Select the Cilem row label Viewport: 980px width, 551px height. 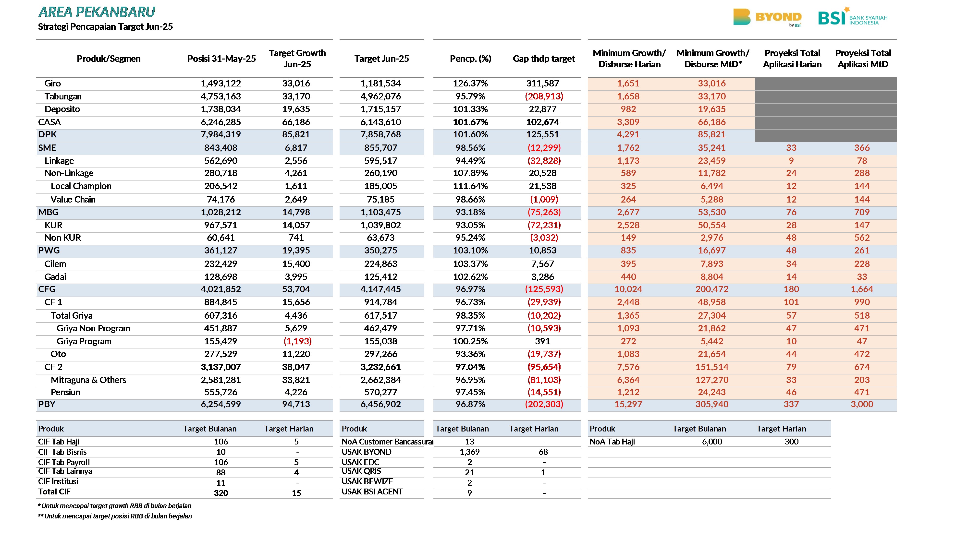pos(55,264)
